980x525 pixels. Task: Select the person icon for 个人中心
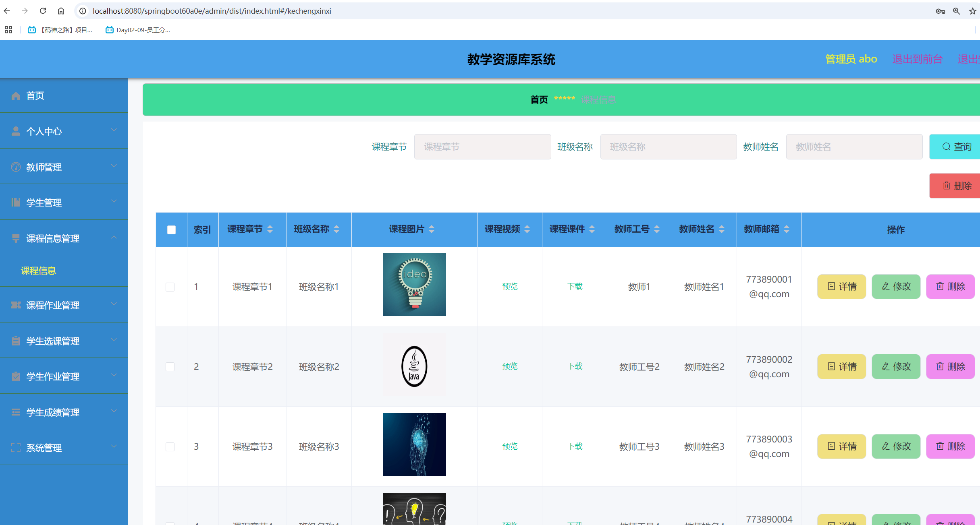pyautogui.click(x=16, y=131)
